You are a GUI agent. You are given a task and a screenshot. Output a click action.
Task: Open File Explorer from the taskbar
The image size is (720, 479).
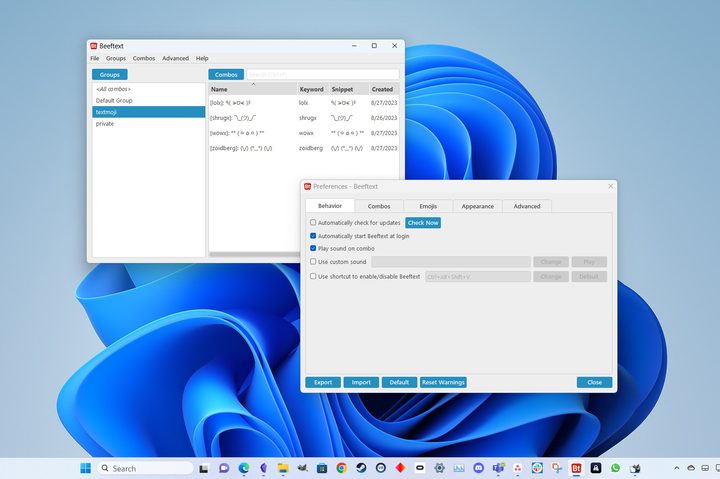[283, 468]
